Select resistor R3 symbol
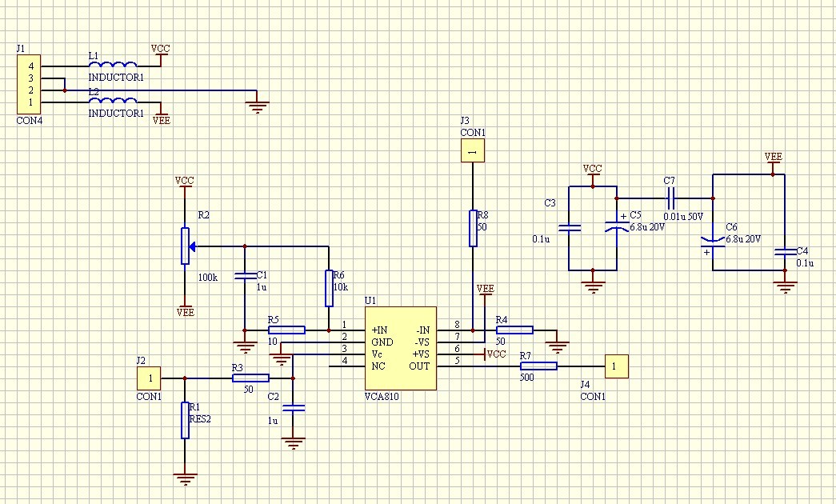 pos(250,378)
